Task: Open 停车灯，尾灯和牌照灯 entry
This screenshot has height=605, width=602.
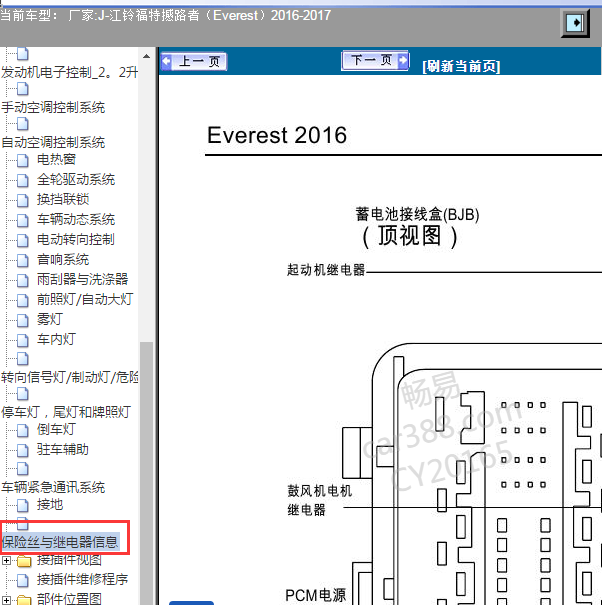Action: point(66,412)
